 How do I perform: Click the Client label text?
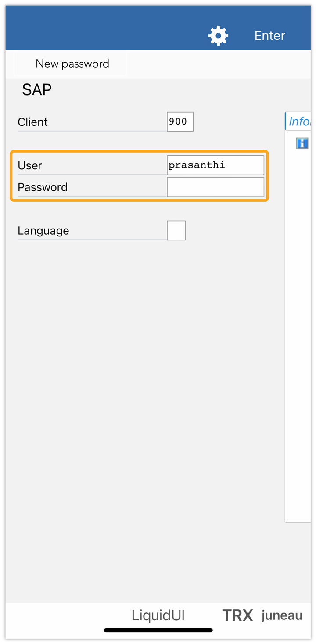point(33,122)
